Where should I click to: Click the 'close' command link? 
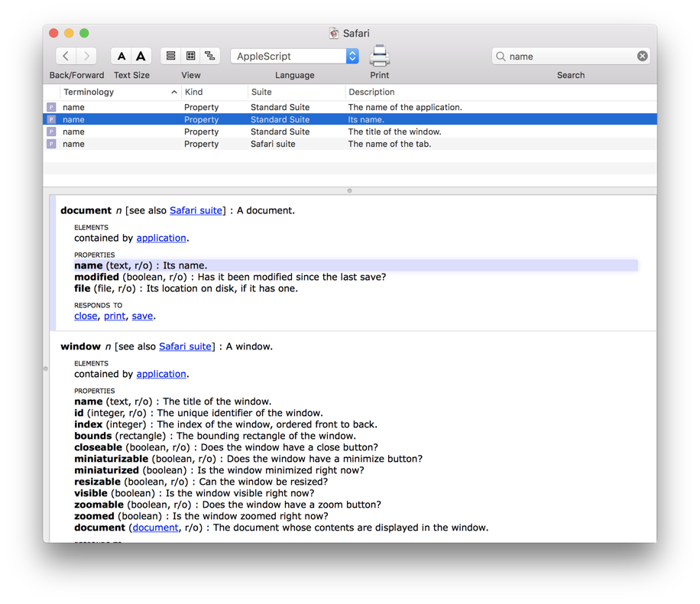coord(86,316)
